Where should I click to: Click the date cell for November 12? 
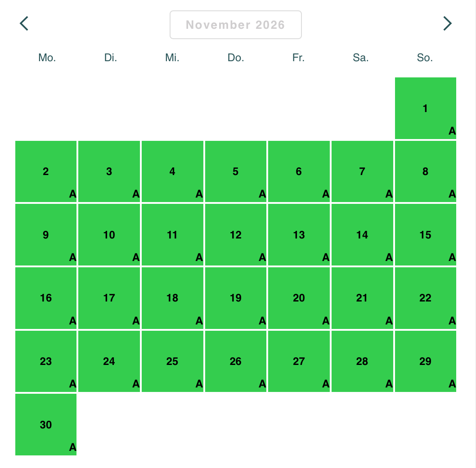click(x=236, y=235)
